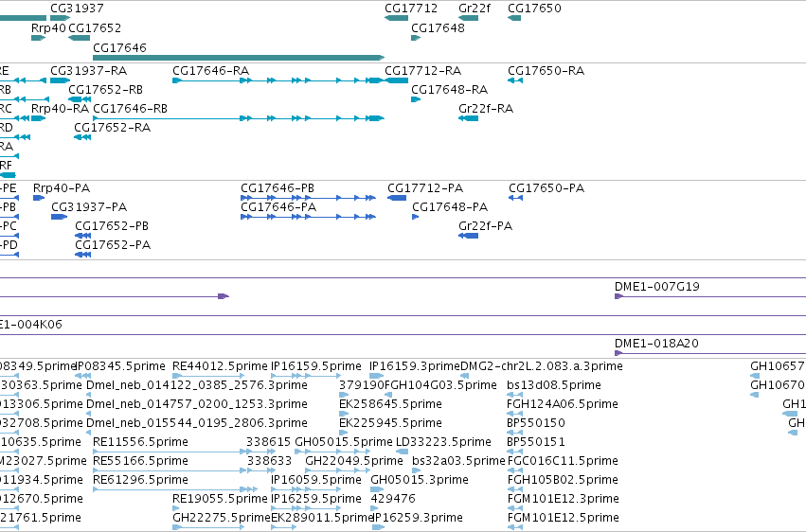Open the CG17712 gene in the gene track
Viewport: 806px width, 532px height.
click(396, 18)
